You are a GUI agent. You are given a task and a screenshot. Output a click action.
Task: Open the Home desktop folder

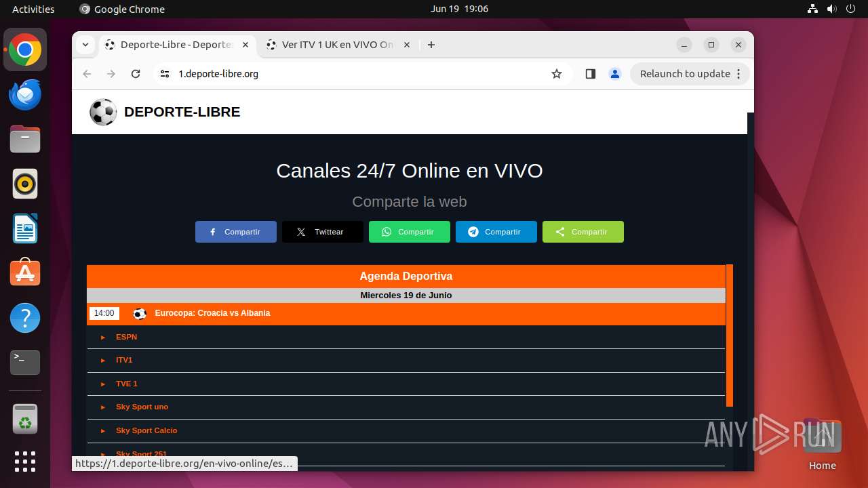click(822, 444)
